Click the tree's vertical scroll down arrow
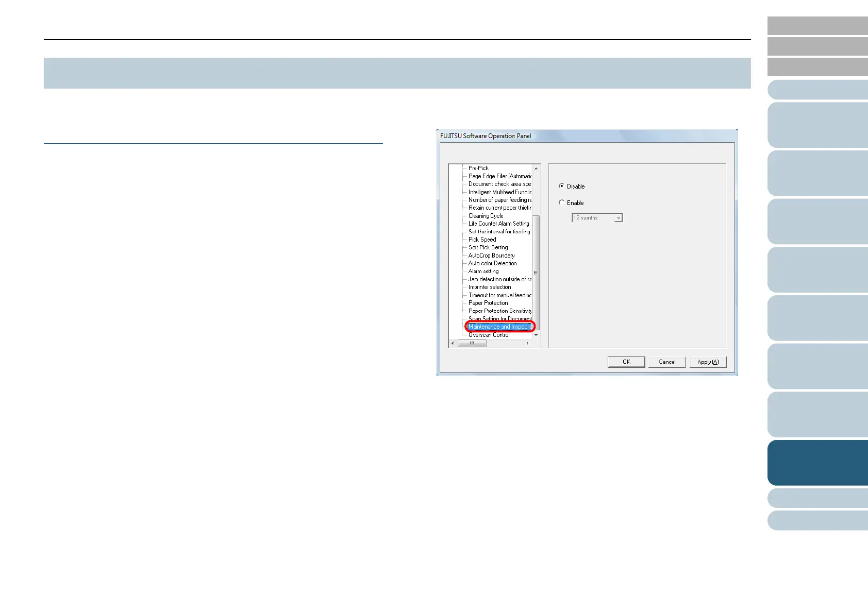868x613 pixels. pos(536,335)
